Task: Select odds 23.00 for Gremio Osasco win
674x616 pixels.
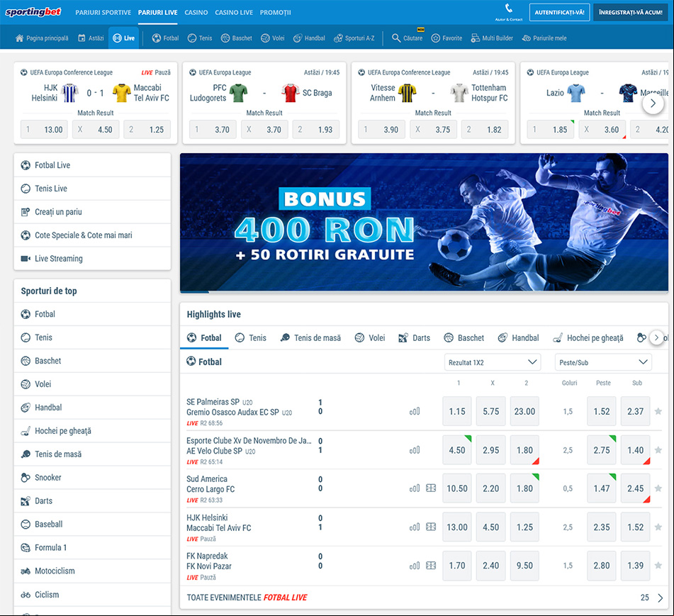Action: 524,411
